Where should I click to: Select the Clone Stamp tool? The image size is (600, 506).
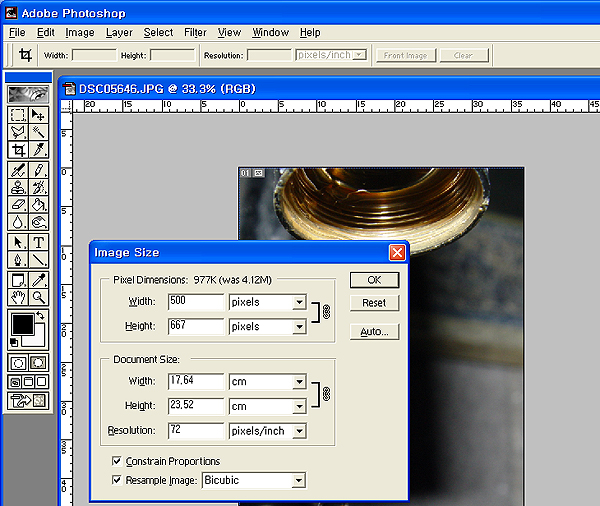[18, 187]
